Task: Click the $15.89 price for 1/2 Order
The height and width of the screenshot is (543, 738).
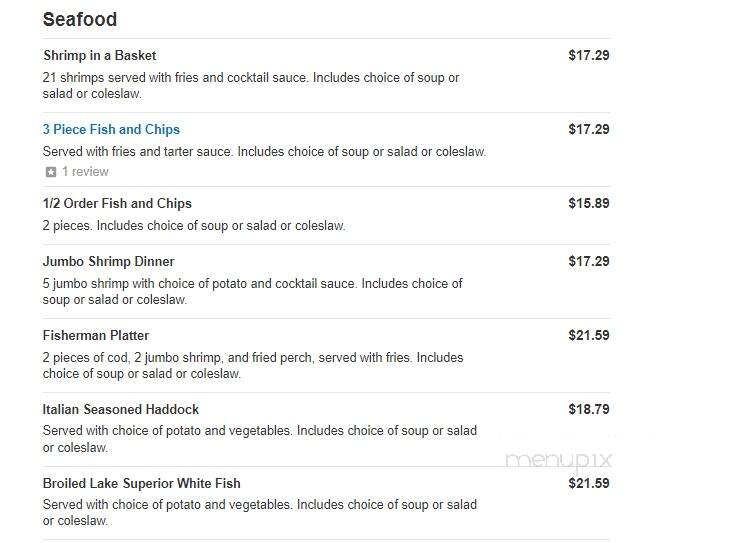Action: tap(589, 203)
